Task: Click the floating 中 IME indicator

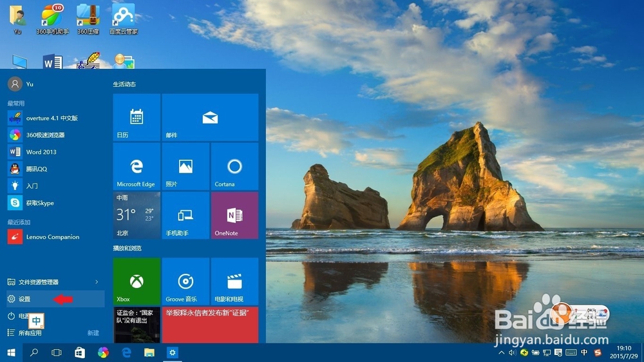Action: point(36,321)
